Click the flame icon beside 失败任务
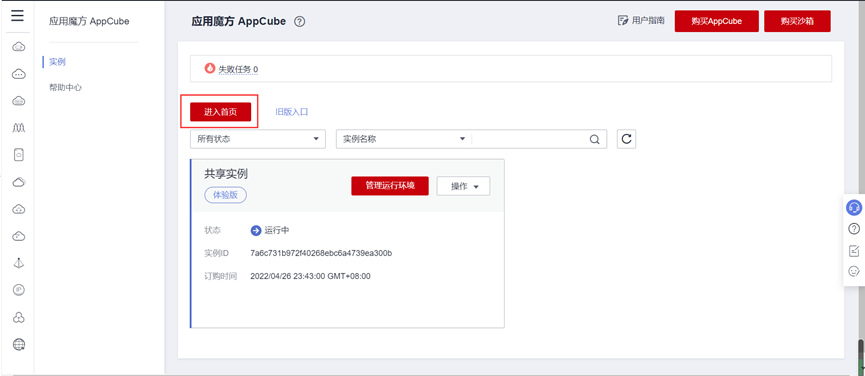 (210, 68)
